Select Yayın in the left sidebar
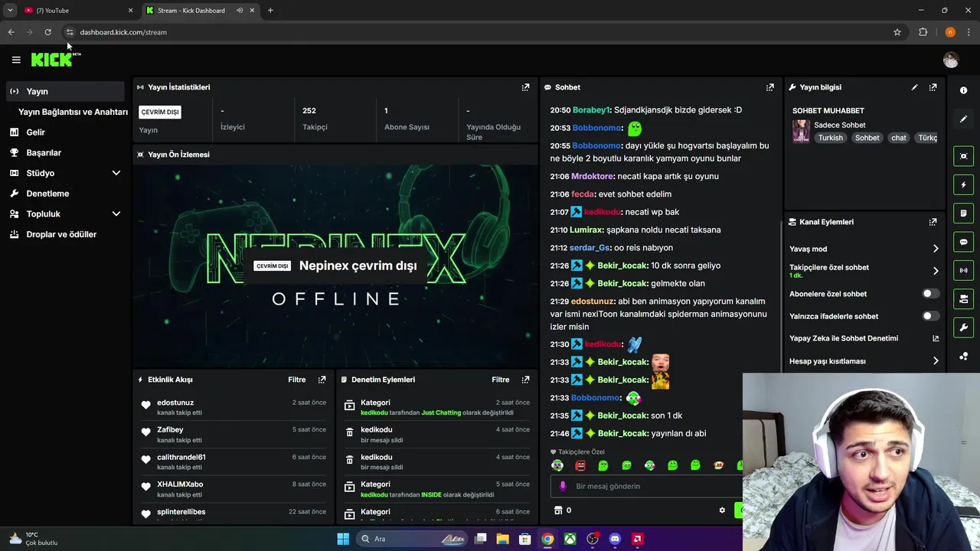 (x=64, y=91)
